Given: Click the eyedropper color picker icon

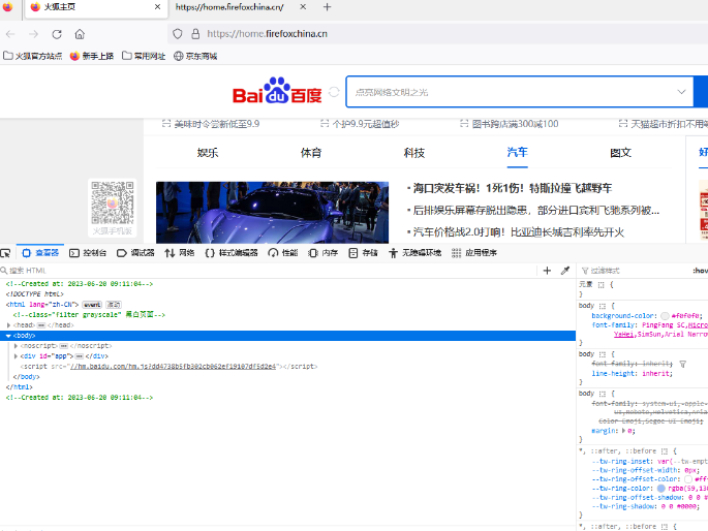Looking at the screenshot, I should [x=565, y=270].
